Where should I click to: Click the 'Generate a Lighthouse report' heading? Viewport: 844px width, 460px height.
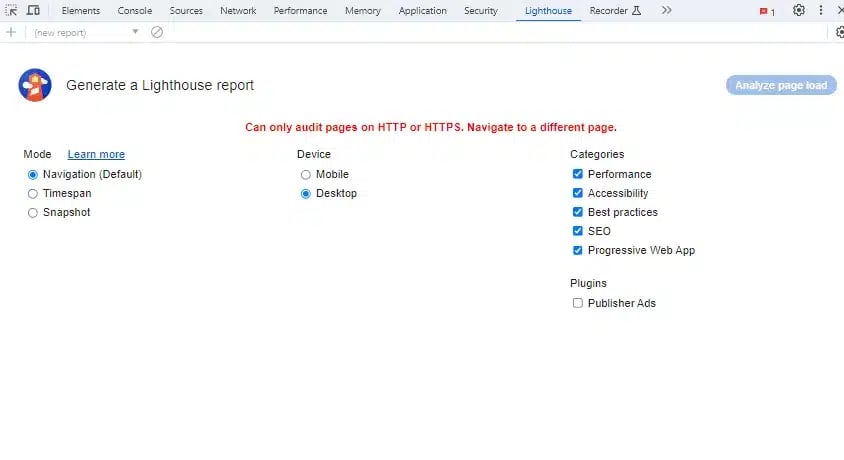(x=160, y=85)
